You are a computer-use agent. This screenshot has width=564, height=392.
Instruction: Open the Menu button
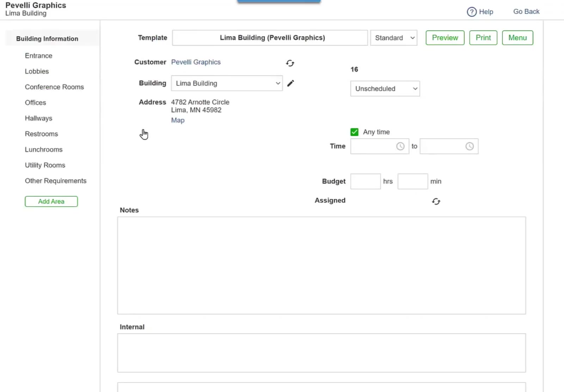point(517,38)
